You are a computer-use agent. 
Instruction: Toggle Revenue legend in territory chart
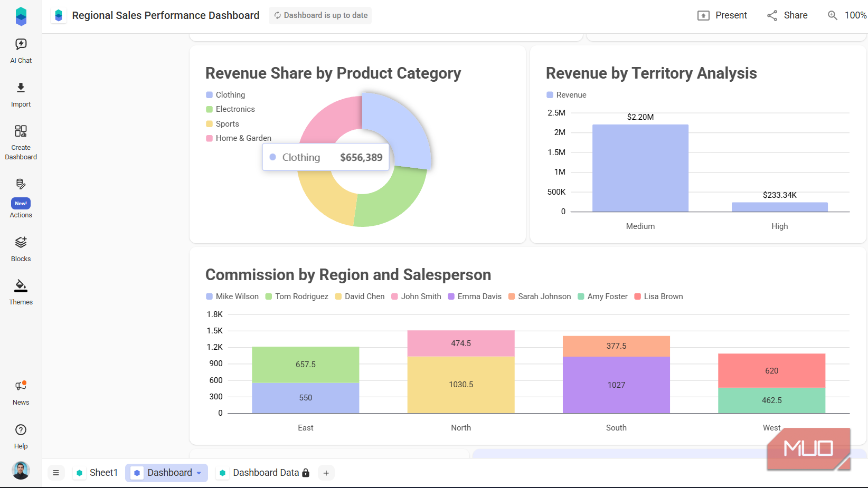point(566,95)
